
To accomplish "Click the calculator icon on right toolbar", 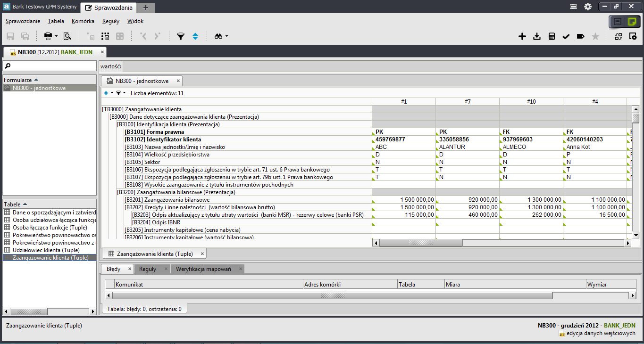I will [552, 36].
